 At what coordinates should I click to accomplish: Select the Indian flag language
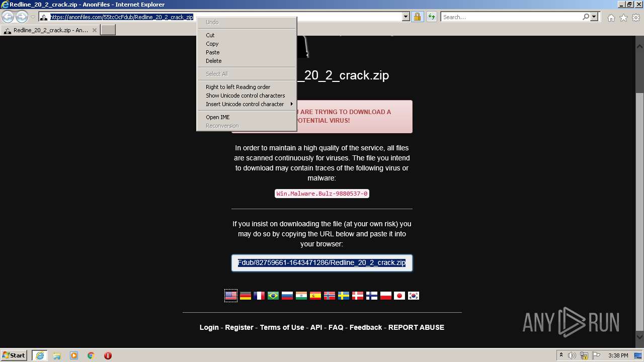tap(301, 296)
